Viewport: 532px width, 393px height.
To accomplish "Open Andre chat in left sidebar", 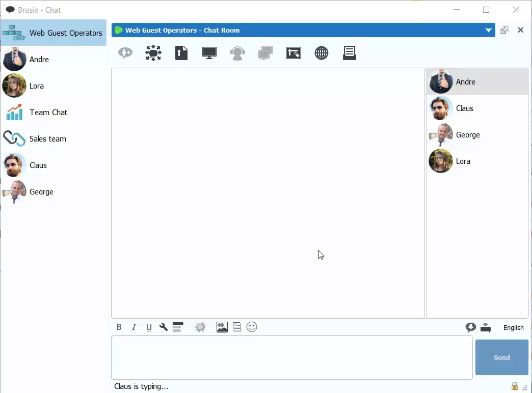I will pos(54,60).
